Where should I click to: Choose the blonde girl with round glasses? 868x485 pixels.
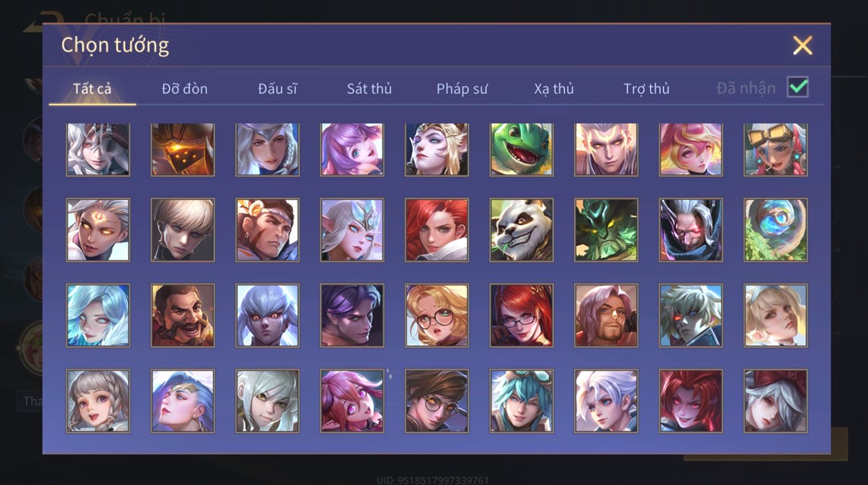(x=437, y=315)
